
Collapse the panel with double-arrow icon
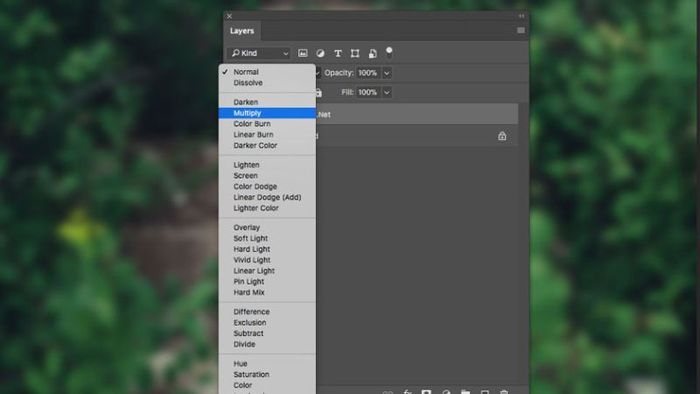tap(521, 16)
